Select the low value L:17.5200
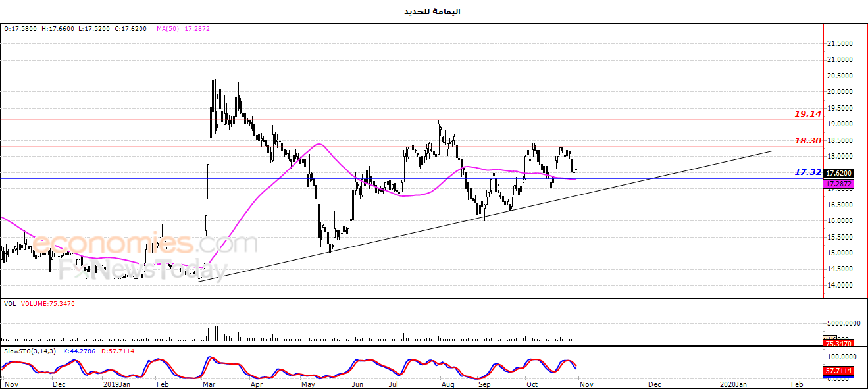868x389 pixels. [x=94, y=29]
